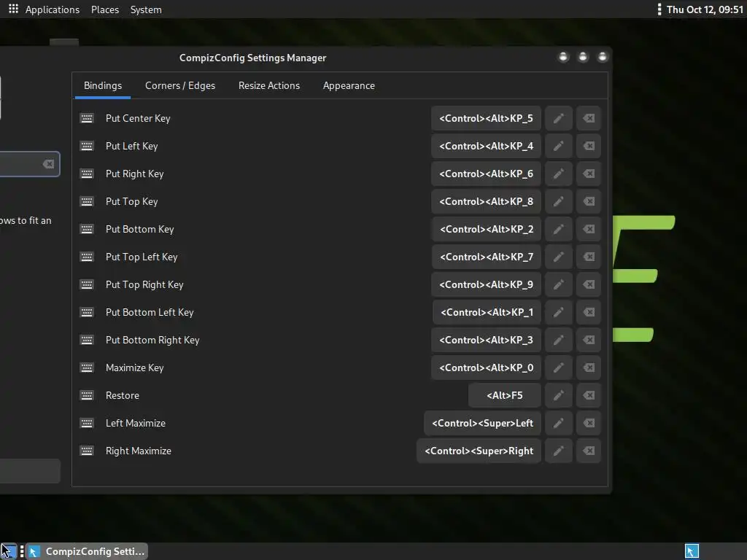Edit the Put Top Right Key binding
Viewport: 747px width, 560px height.
pyautogui.click(x=558, y=284)
